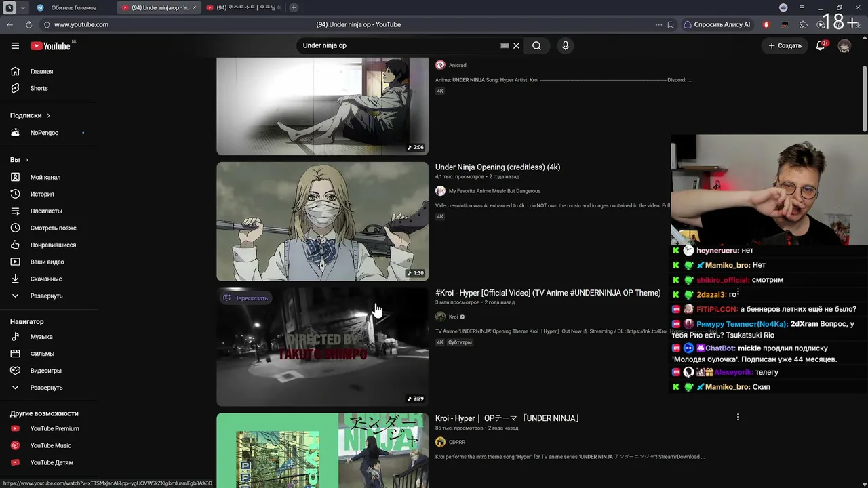Open the YouTube guide hamburger menu

15,45
